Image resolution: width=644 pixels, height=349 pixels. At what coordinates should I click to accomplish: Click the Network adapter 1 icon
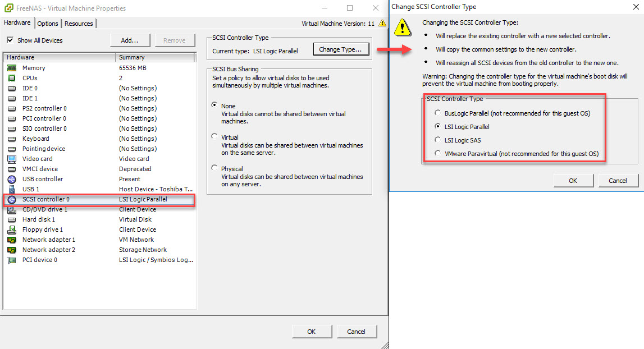(x=12, y=240)
